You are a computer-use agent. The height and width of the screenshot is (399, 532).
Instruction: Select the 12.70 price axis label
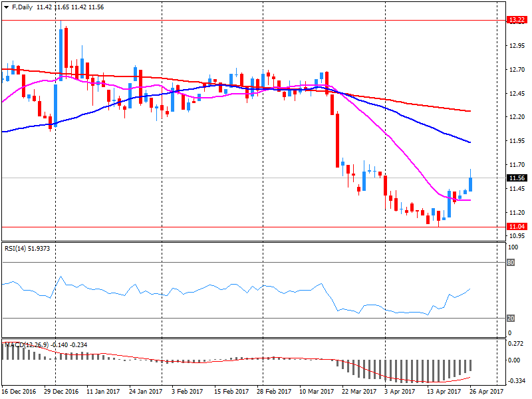coord(517,70)
